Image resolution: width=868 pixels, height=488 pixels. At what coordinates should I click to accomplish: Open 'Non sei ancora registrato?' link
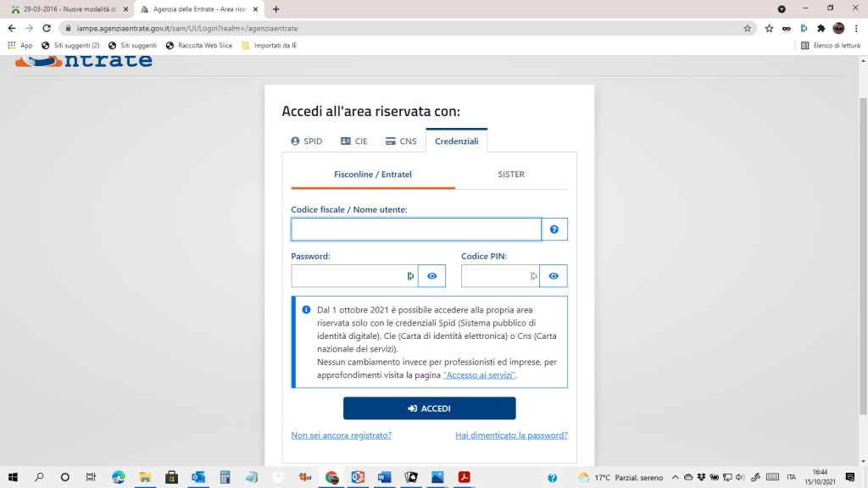(x=341, y=435)
